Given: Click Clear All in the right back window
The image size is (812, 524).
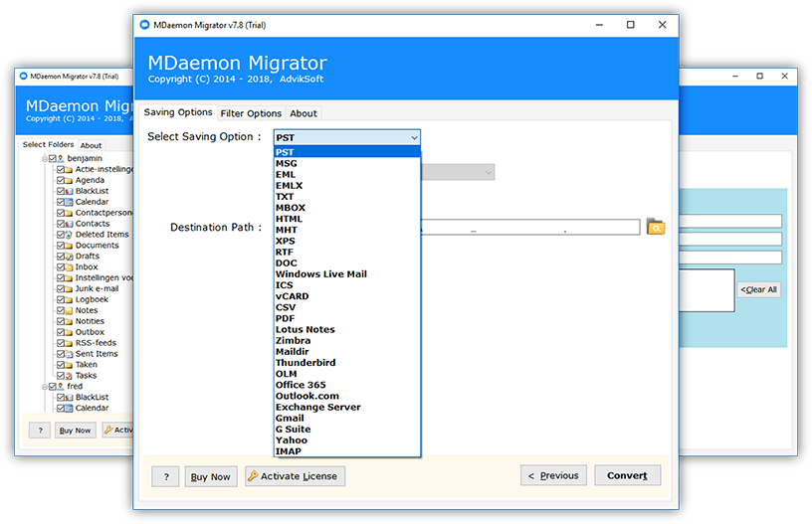Looking at the screenshot, I should point(758,289).
